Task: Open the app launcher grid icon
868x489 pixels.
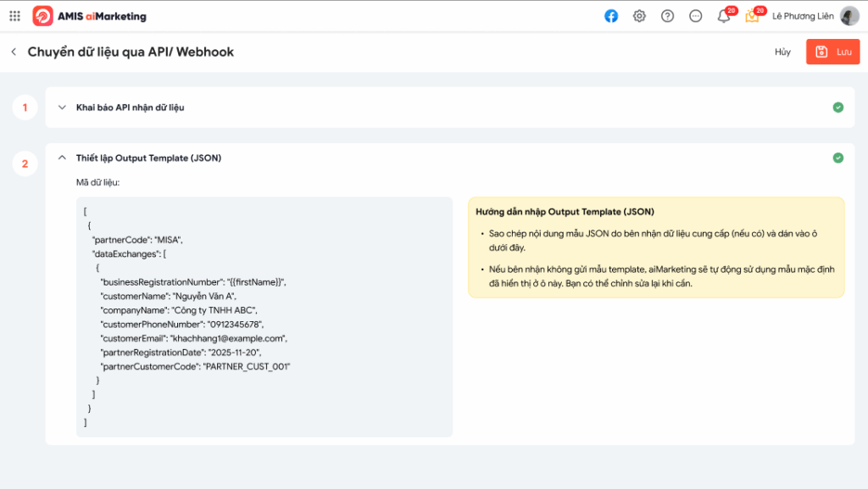Action: (14, 16)
